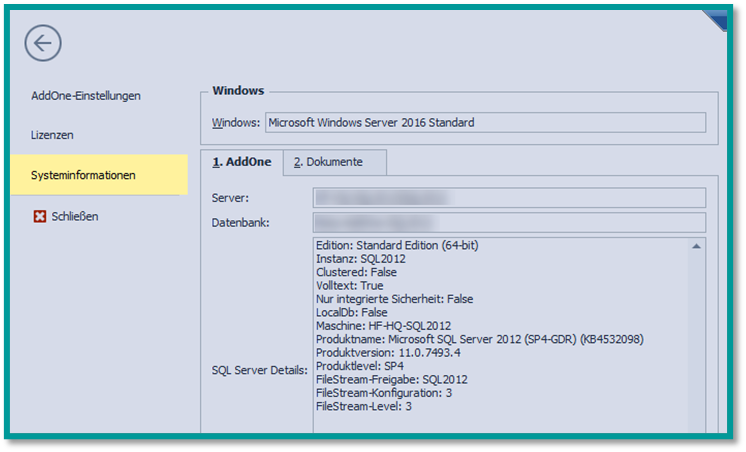Switch to the 2. Dokumente tab
This screenshot has width=746, height=452.
tap(334, 162)
